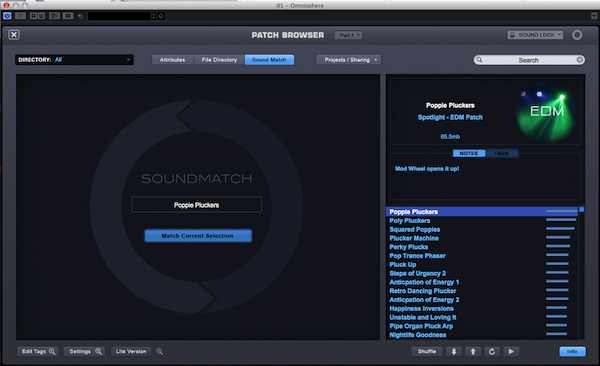600x366 pixels.
Task: Select the Poppie Pluckers patch in list
Action: (482, 212)
